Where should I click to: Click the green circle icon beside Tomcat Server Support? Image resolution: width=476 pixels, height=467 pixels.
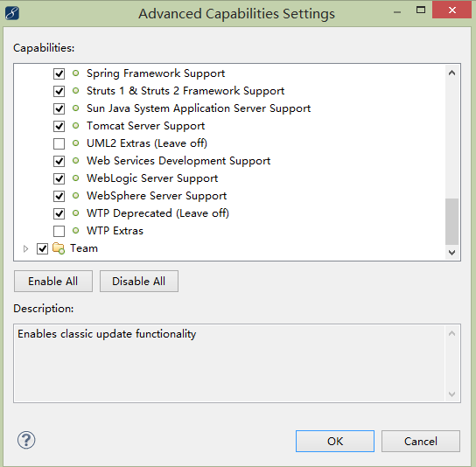click(x=75, y=126)
